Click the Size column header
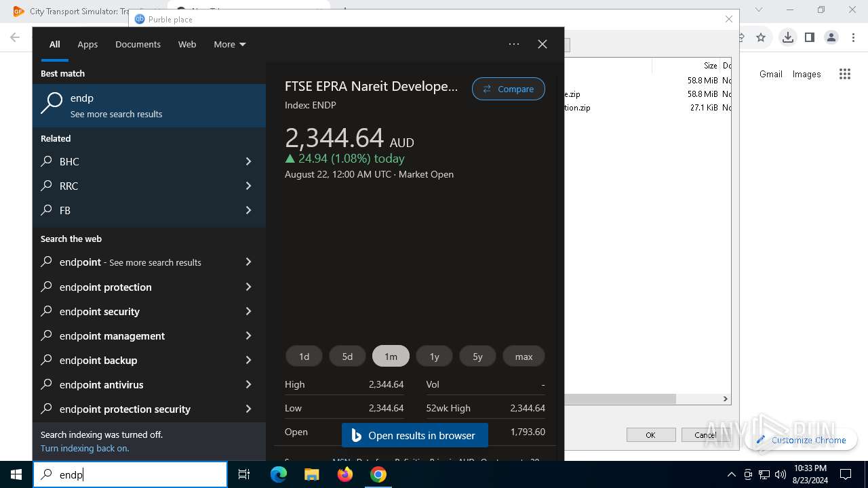 (710, 66)
